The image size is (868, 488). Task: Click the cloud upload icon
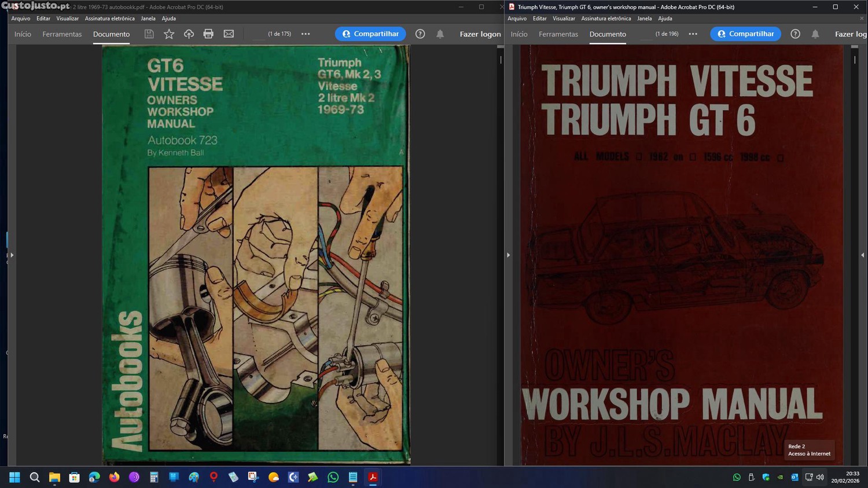coord(189,34)
